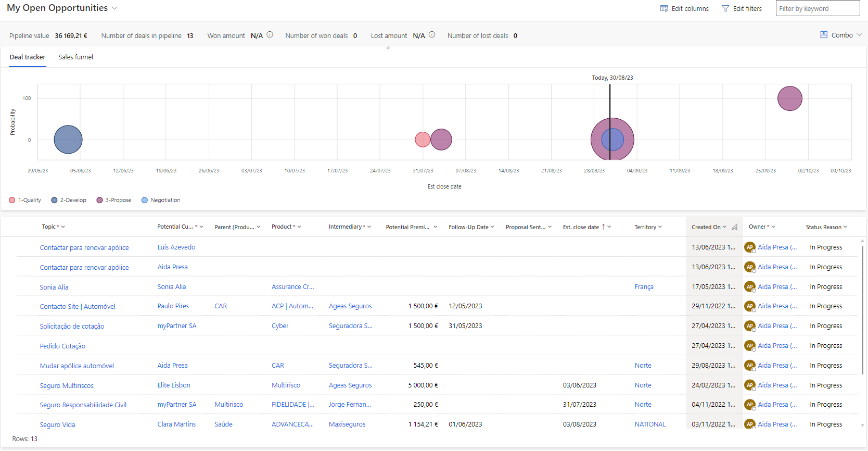
Task: Open the Luis Azevedo customer link
Action: [x=176, y=247]
